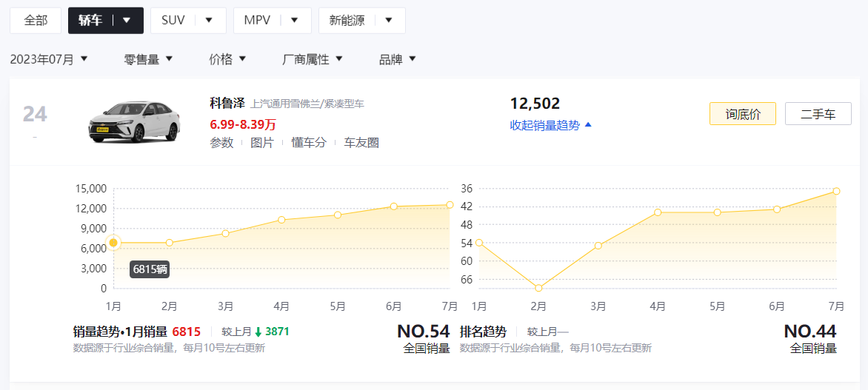Open the 车友圈 community link
Image resolution: width=868 pixels, height=390 pixels.
(361, 143)
